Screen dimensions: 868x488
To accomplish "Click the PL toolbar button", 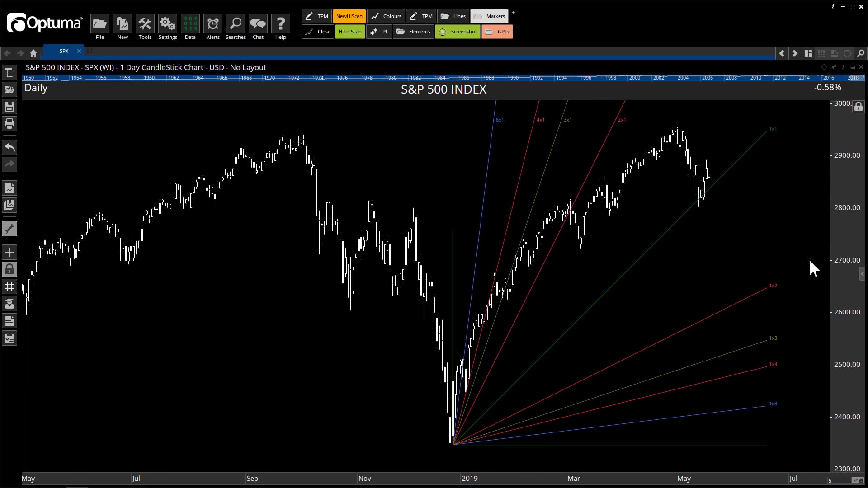I will 379,32.
